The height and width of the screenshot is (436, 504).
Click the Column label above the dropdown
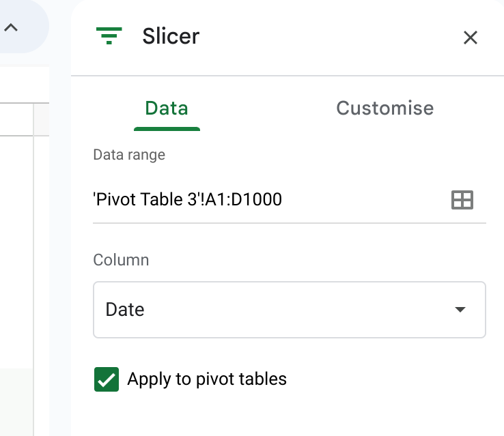coord(121,260)
